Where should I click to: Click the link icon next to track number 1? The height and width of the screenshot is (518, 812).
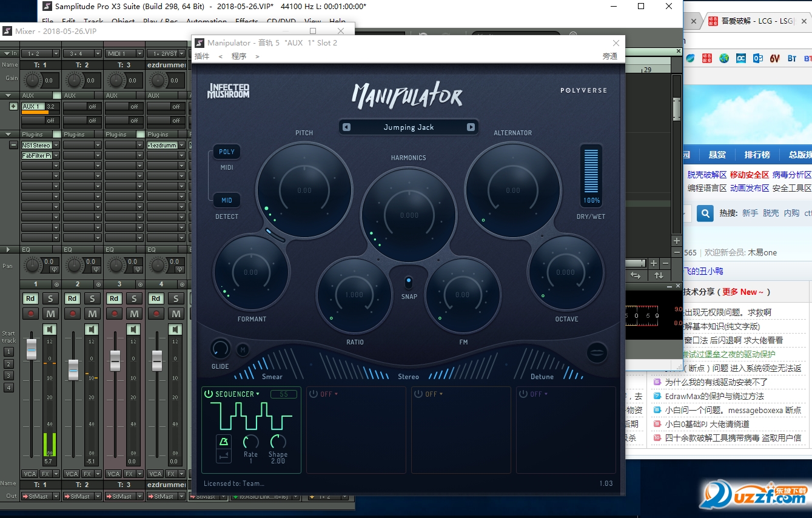click(56, 284)
